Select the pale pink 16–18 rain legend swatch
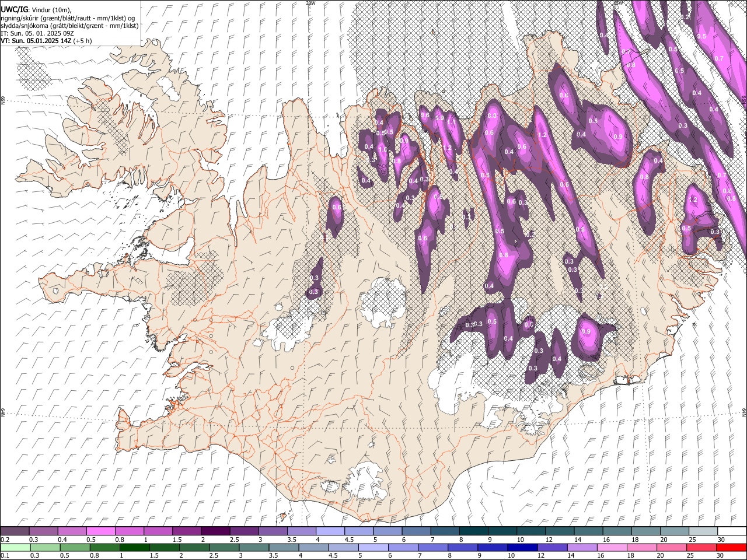Image resolution: width=747 pixels, height=560 pixels. click(x=612, y=547)
